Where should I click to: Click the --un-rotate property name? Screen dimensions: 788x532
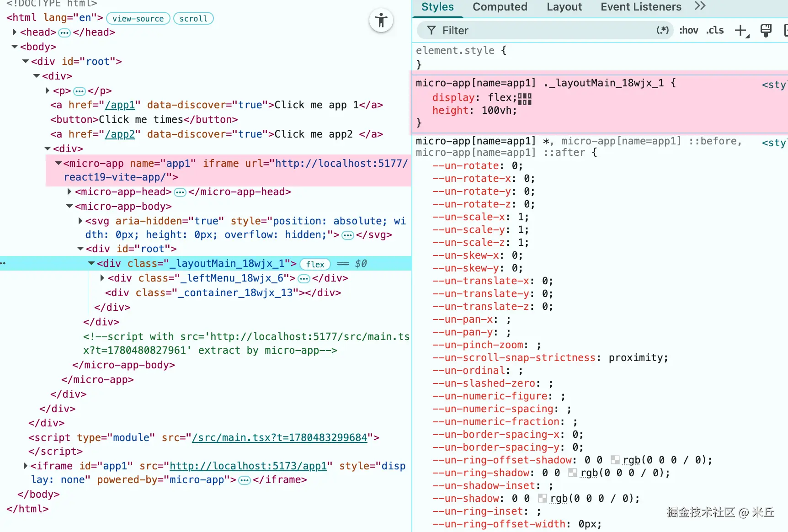tap(465, 165)
